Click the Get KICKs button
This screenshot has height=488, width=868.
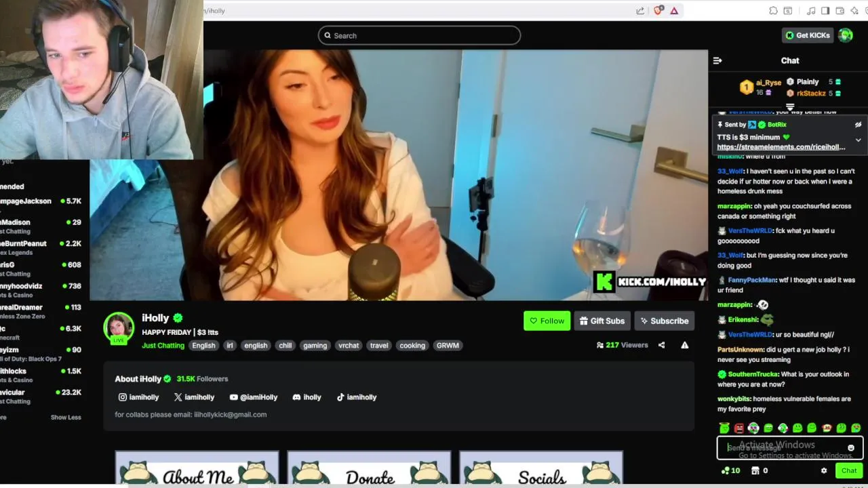[808, 35]
